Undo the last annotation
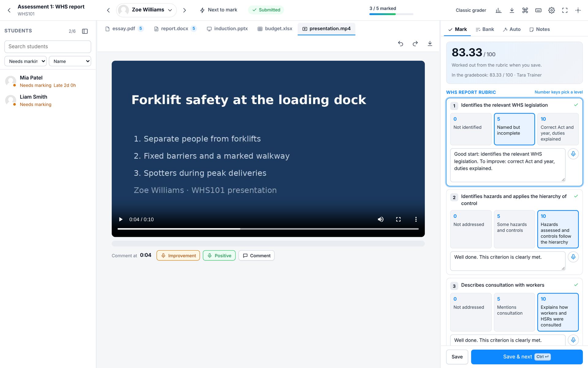This screenshot has height=368, width=588. click(x=400, y=44)
